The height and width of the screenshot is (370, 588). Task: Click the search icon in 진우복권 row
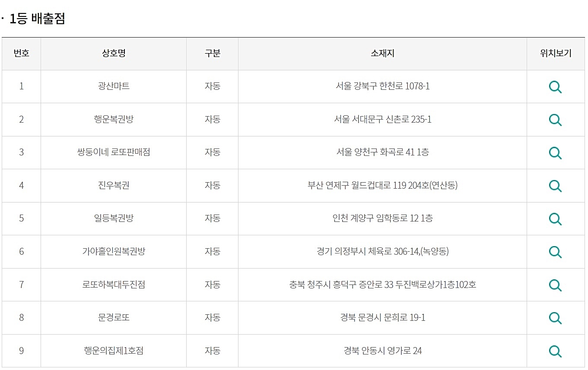point(555,186)
